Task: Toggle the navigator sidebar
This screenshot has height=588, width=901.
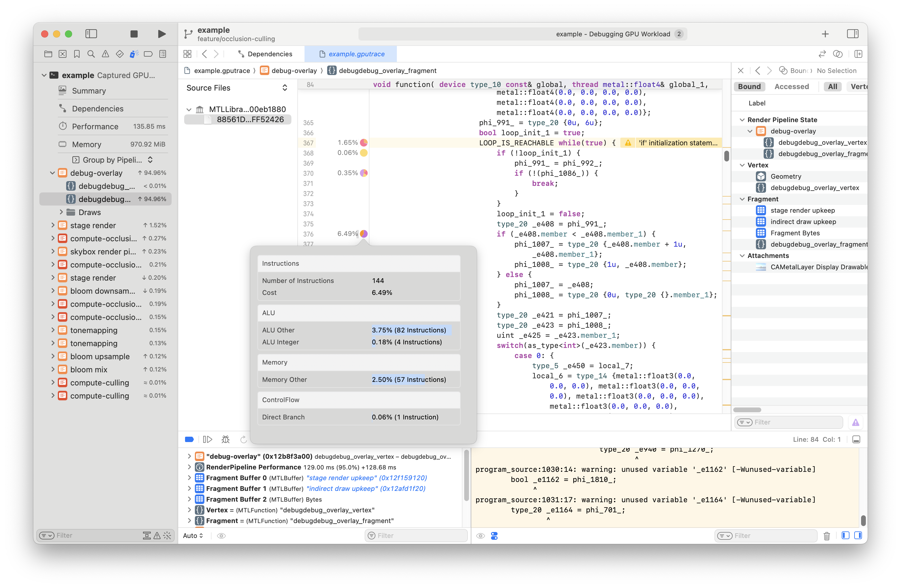Action: (91, 34)
